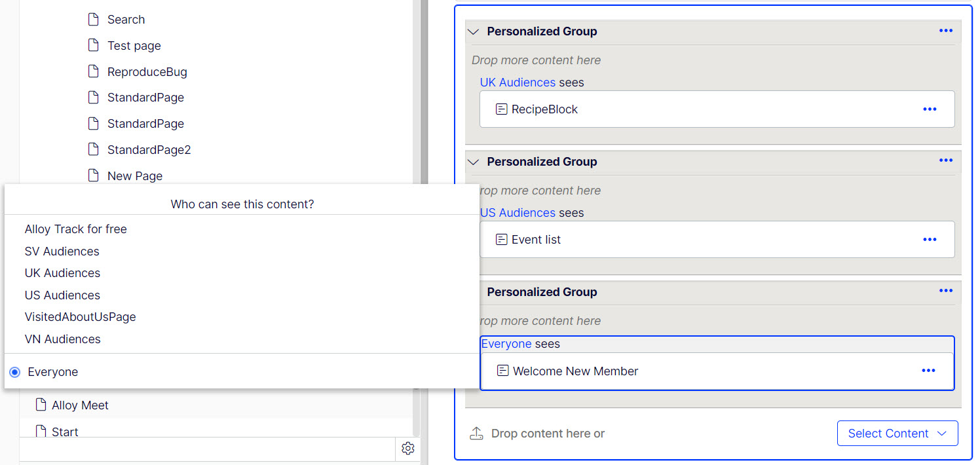Open options menu for RecipeBlock
The width and height of the screenshot is (980, 465).
point(930,109)
